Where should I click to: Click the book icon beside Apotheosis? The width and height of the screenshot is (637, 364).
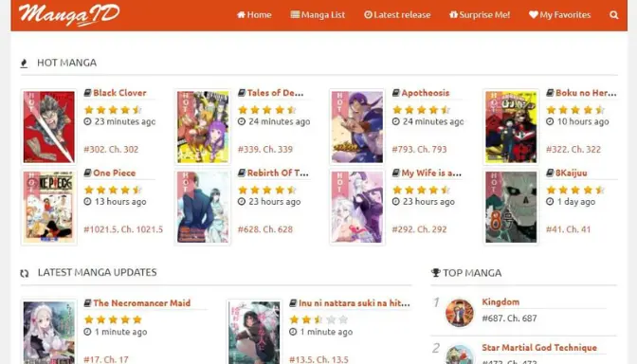(x=395, y=93)
